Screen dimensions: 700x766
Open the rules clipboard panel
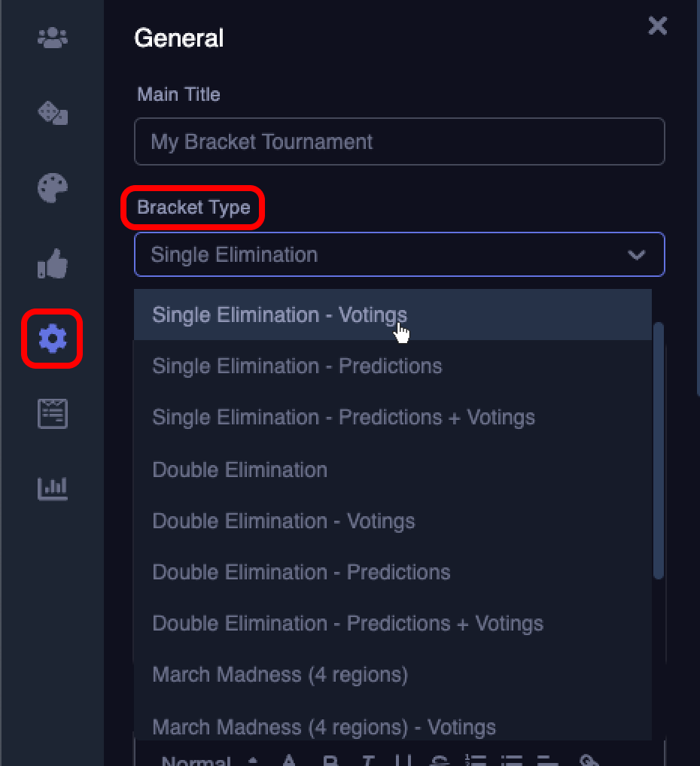pyautogui.click(x=52, y=413)
